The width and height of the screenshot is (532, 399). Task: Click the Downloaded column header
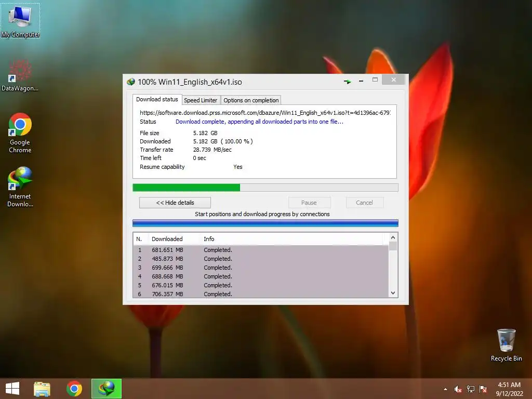click(175, 239)
